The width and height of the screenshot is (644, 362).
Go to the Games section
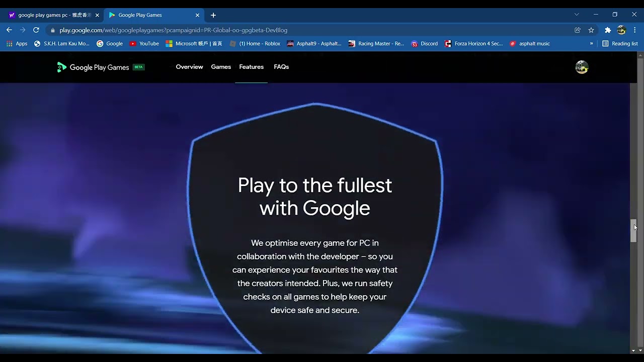tap(221, 67)
